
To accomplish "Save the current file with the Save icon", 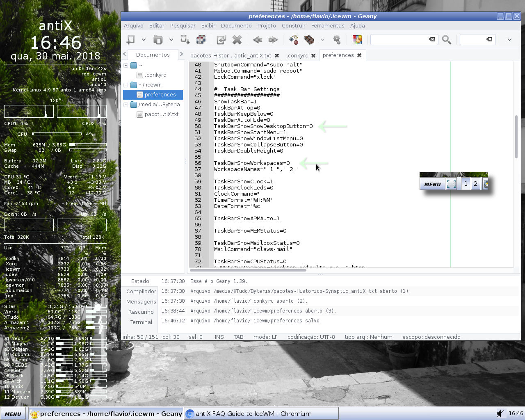I will tap(185, 40).
